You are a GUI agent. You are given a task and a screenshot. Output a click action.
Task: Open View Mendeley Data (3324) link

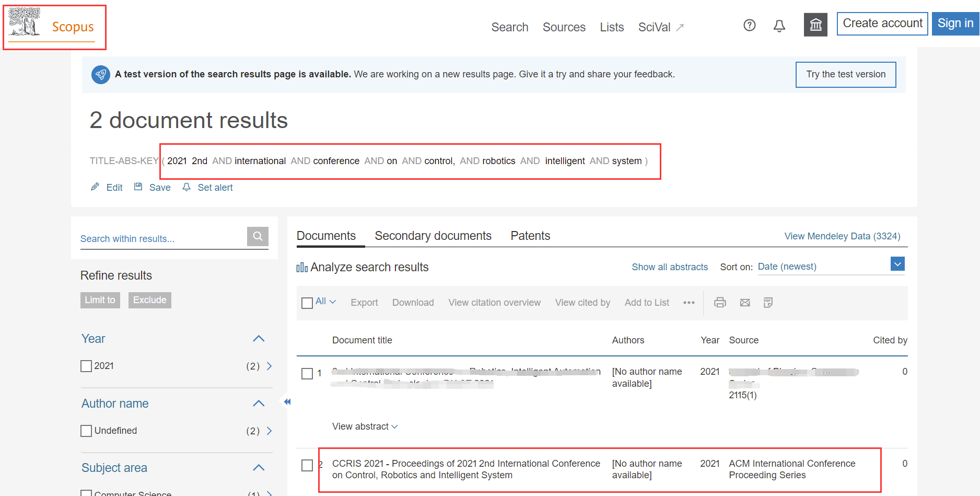click(x=842, y=236)
